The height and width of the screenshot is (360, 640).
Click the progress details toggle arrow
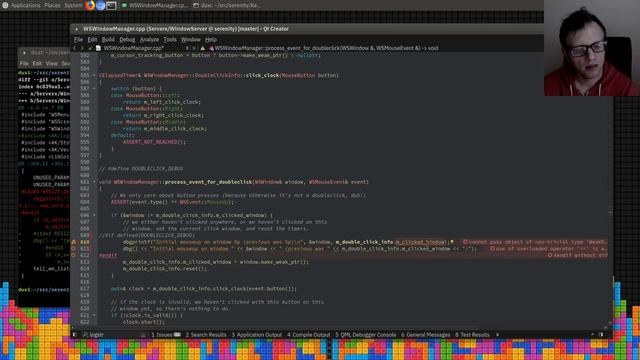pos(592,335)
